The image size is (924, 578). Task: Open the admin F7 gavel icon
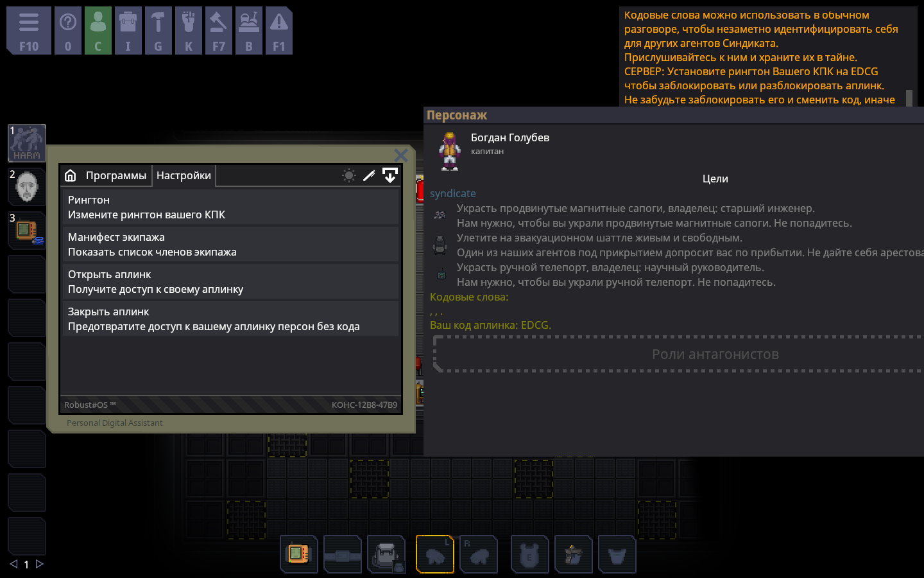[219, 31]
